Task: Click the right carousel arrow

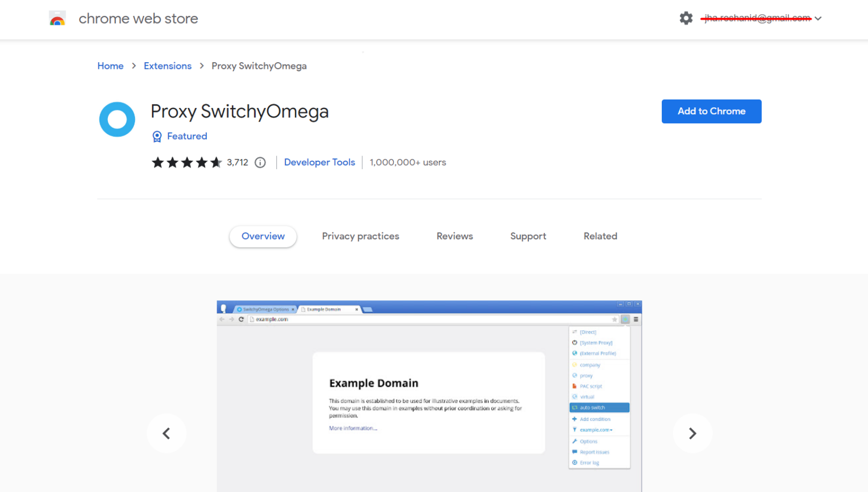Action: [693, 433]
